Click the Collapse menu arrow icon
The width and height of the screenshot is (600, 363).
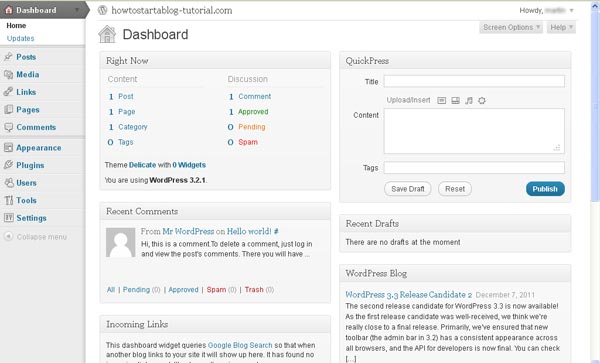tap(8, 236)
